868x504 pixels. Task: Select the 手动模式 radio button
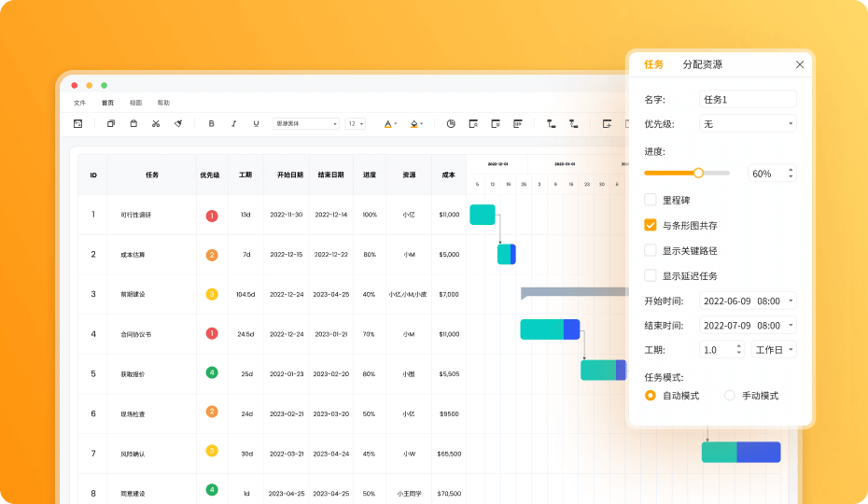730,396
